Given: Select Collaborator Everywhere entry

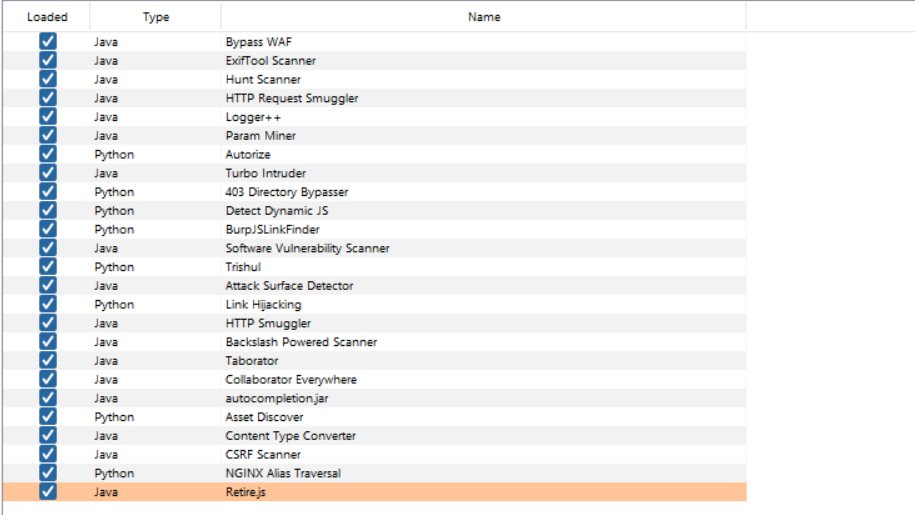Looking at the screenshot, I should coord(291,380).
